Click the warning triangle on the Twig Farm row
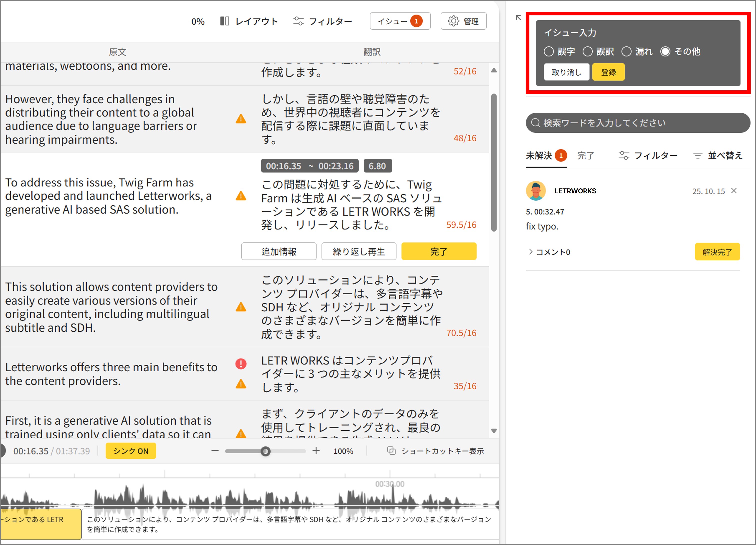 [x=241, y=196]
